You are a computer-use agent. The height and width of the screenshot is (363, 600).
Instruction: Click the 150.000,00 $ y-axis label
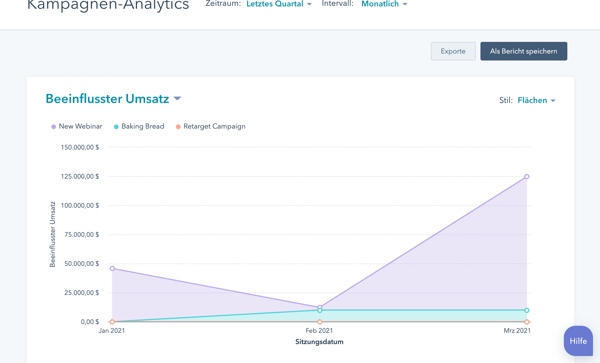[x=80, y=147]
